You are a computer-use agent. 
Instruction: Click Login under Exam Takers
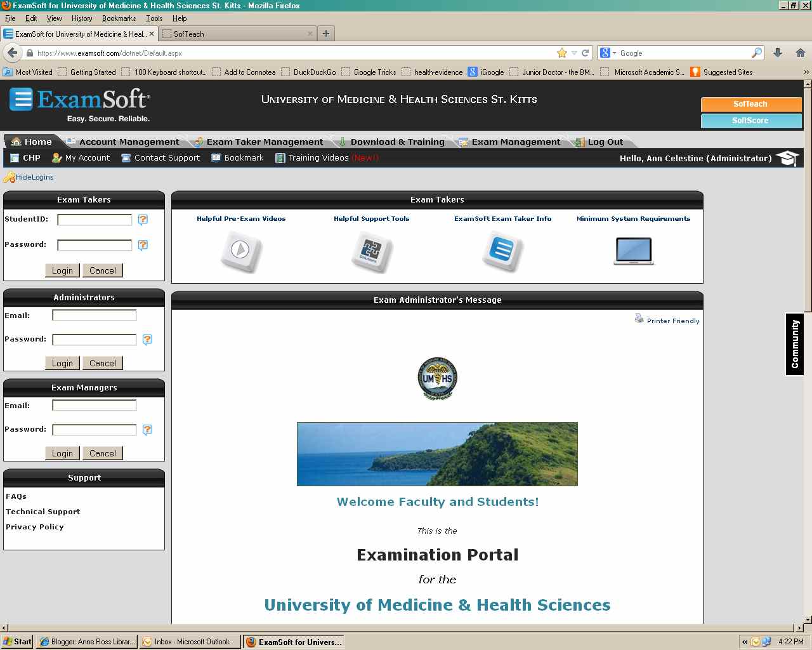62,270
